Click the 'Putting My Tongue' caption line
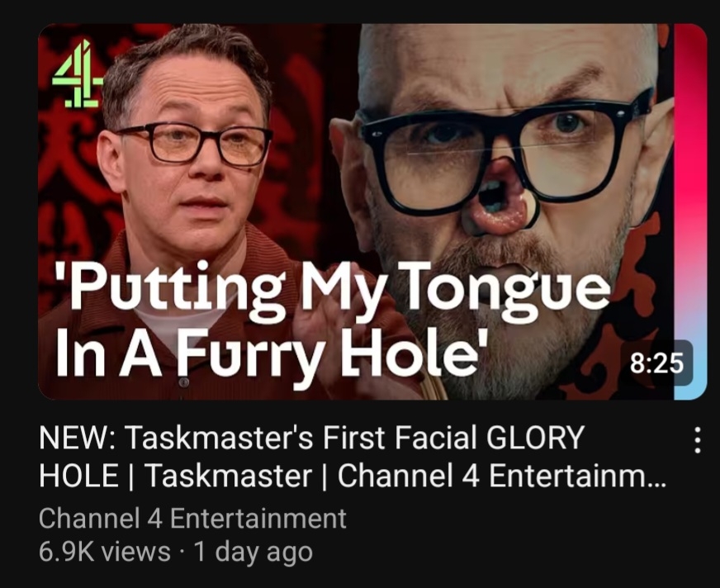Screen dimensions: 720x588 pyautogui.click(x=334, y=287)
